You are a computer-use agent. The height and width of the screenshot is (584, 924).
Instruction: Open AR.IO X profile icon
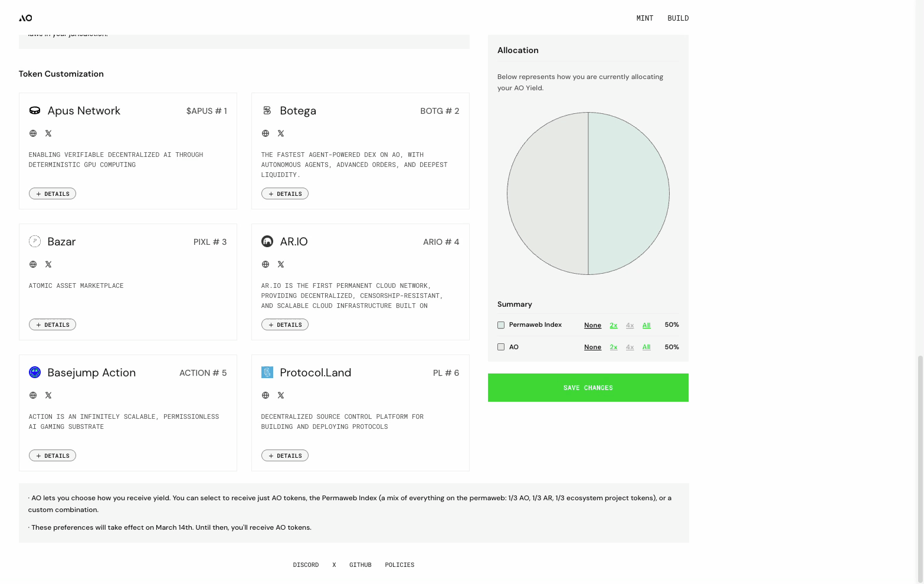[x=281, y=264]
